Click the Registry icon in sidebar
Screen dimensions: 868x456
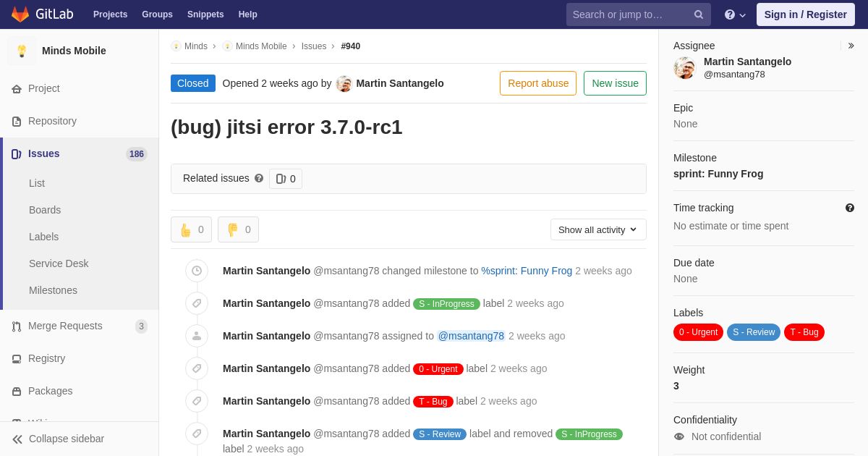(17, 359)
